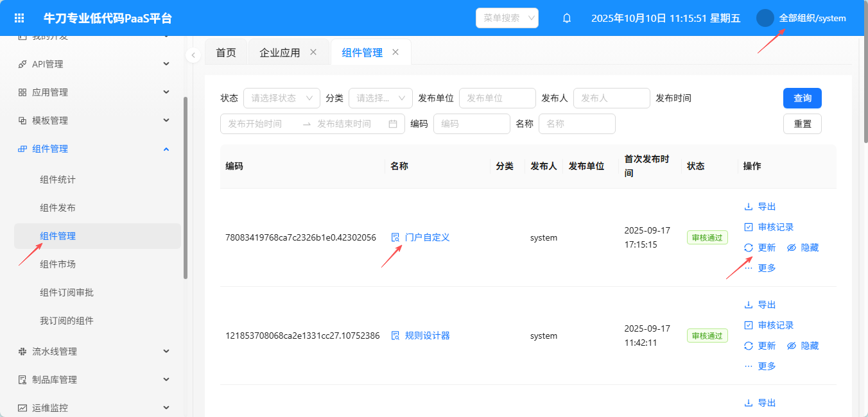Image resolution: width=868 pixels, height=417 pixels.
Task: Click the calendar icon in date range
Action: point(393,124)
